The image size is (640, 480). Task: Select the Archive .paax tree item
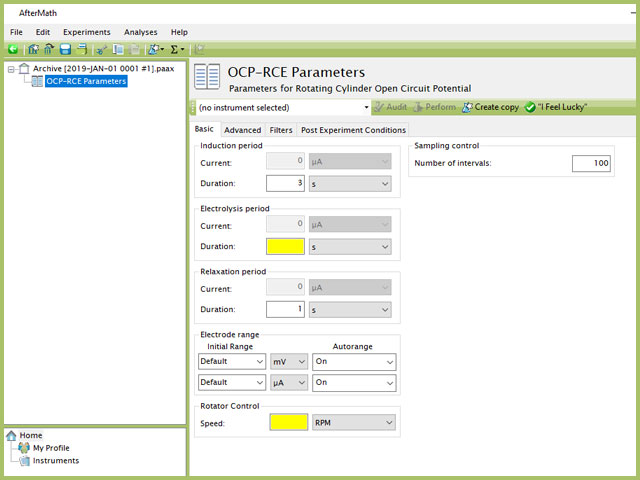point(103,69)
